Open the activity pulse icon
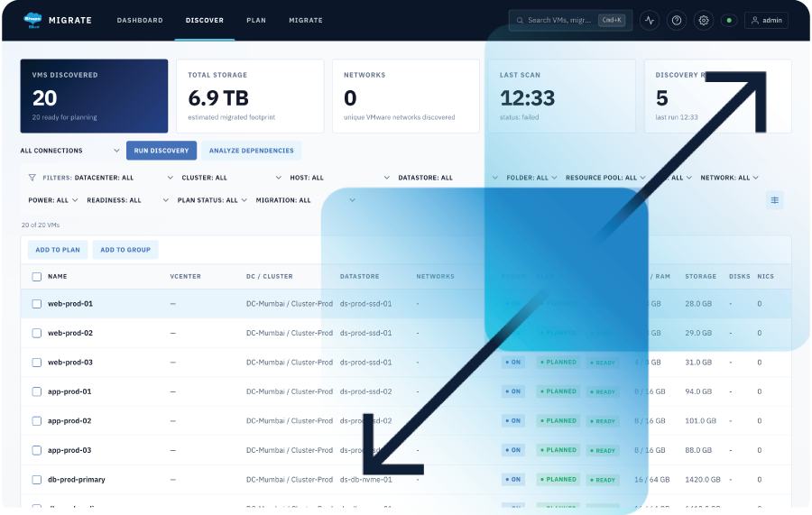Image resolution: width=812 pixels, height=515 pixels. coord(650,20)
